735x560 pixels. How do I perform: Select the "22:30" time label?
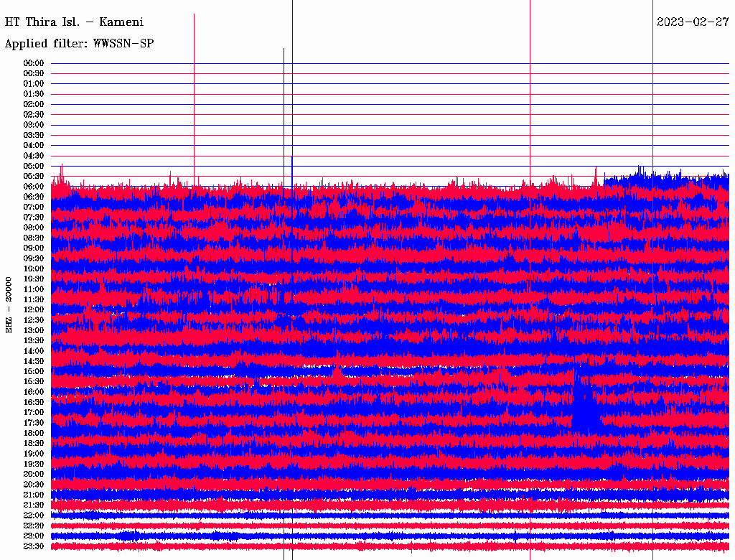pos(34,526)
